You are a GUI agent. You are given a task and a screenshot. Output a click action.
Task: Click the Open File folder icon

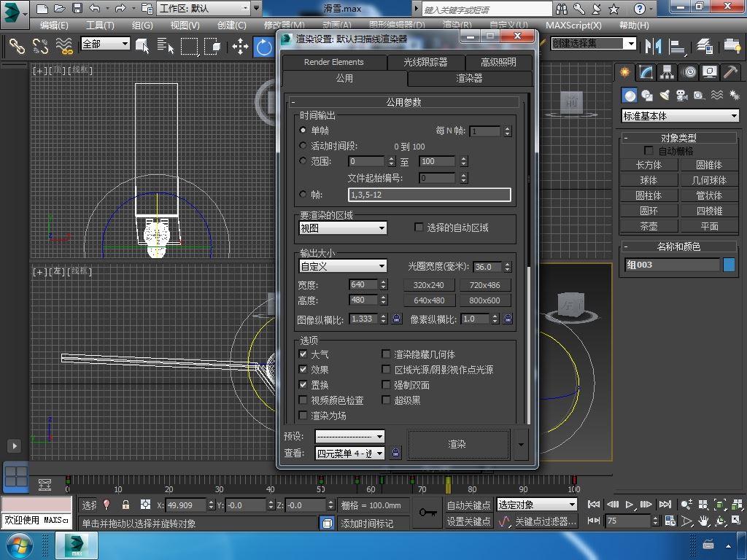tap(60, 8)
